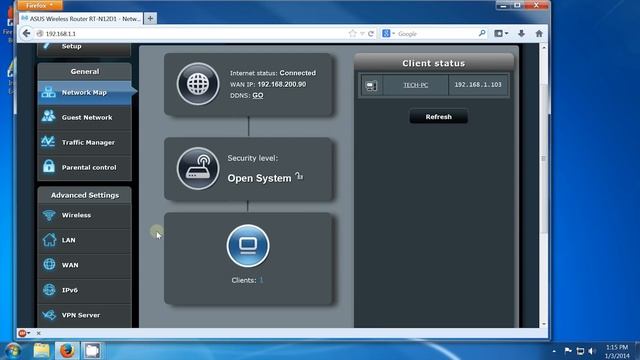Click the WAN globe icon
The width and height of the screenshot is (640, 360).
(x=49, y=264)
